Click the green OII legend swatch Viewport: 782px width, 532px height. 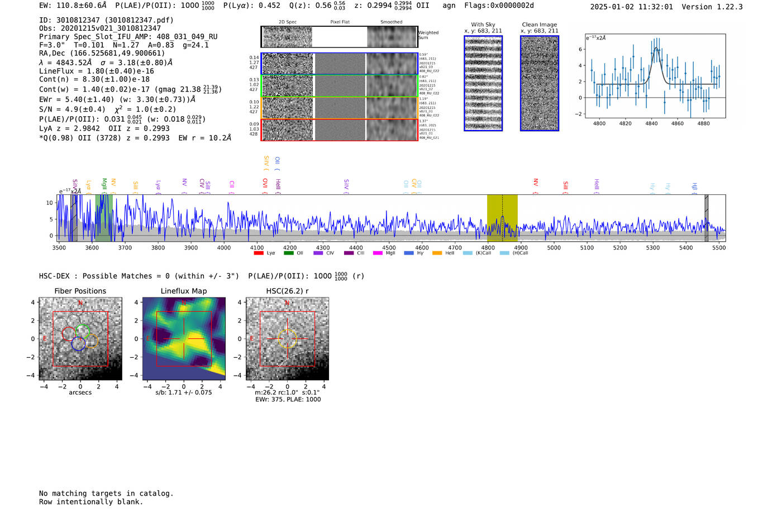click(x=288, y=253)
